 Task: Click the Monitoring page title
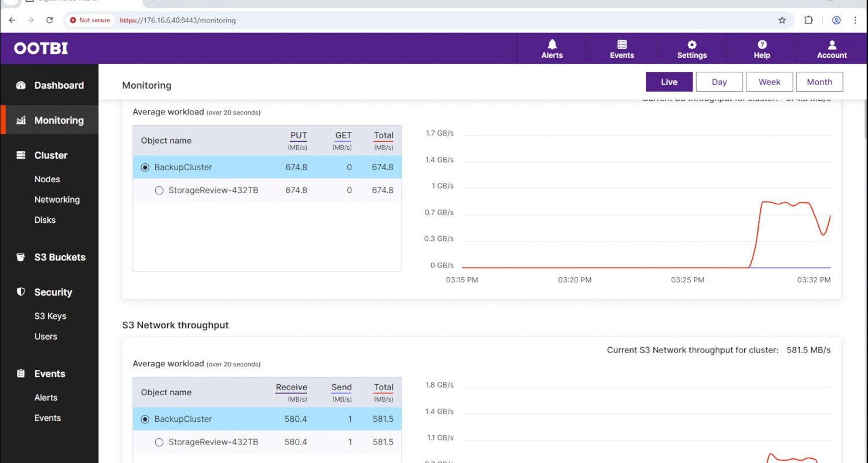pyautogui.click(x=146, y=86)
